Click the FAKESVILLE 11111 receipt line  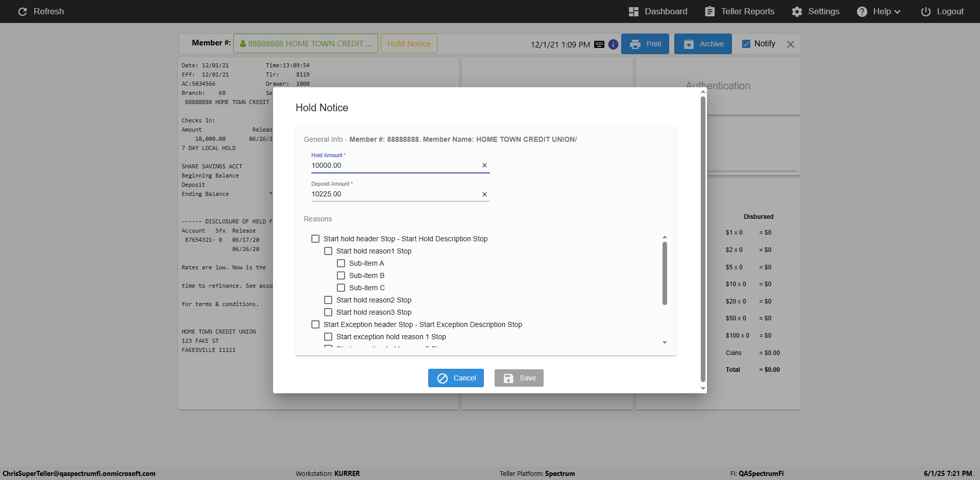click(209, 350)
